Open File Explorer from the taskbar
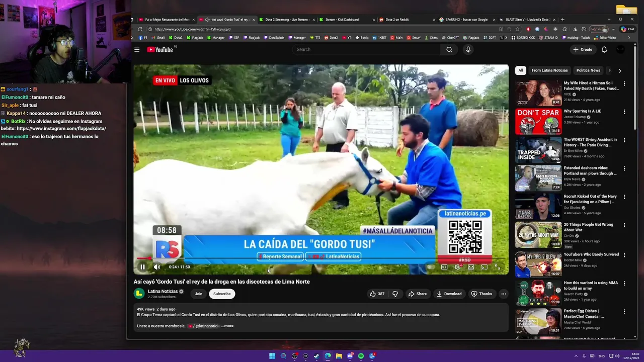644x362 pixels. coord(339,356)
